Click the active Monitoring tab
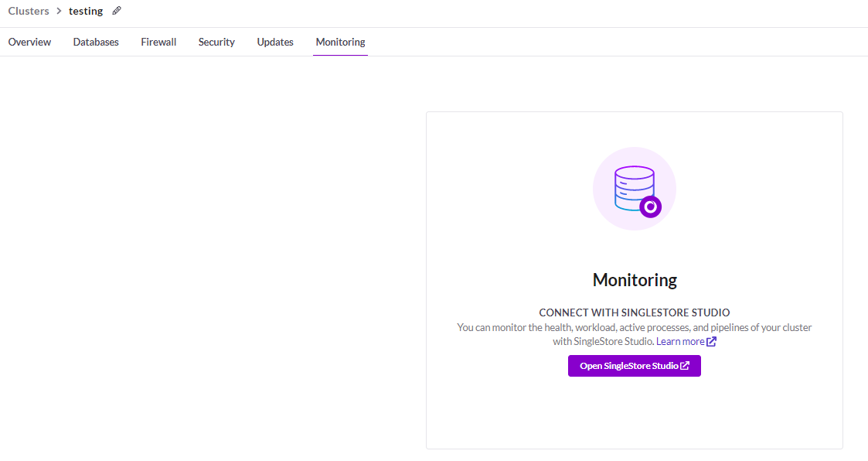The image size is (868, 461). pyautogui.click(x=340, y=42)
